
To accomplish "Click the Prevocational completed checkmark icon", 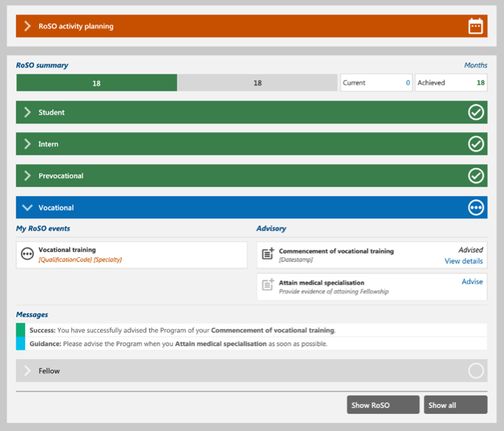I will (476, 176).
